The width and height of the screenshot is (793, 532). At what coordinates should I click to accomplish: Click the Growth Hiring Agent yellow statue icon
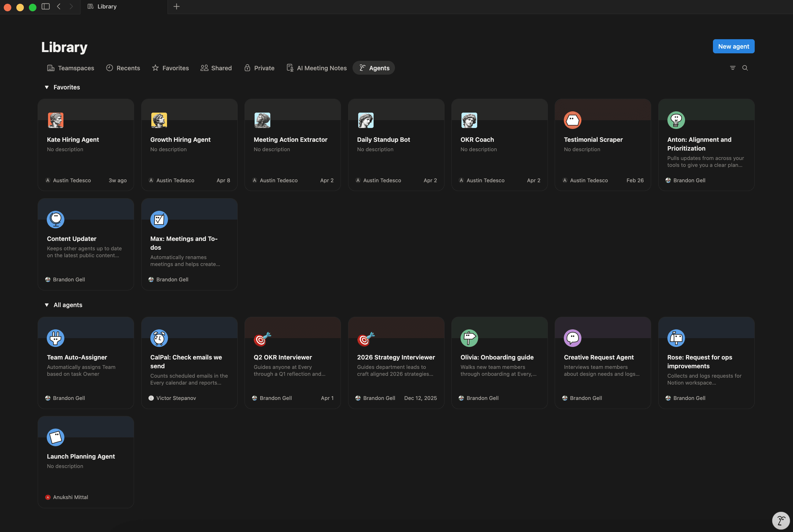[x=159, y=120]
